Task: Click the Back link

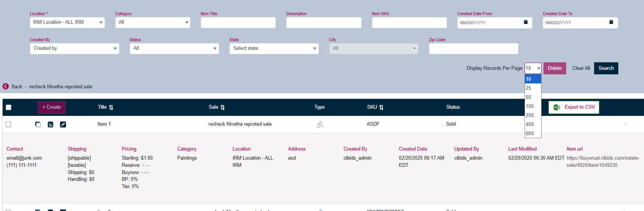Action: point(17,86)
